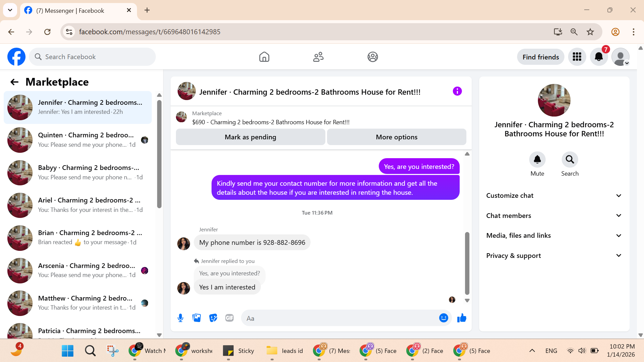Expand Media, files and links section
This screenshot has height=362, width=644.
pos(554,235)
